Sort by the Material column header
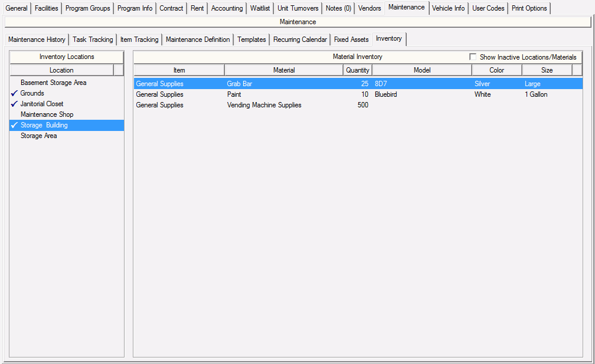This screenshot has width=595, height=364. click(283, 70)
